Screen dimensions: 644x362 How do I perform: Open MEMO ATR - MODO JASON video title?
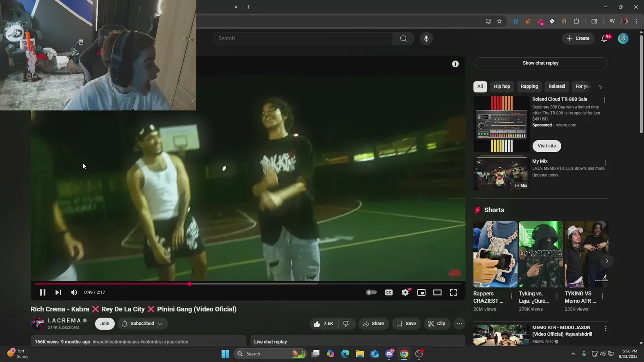pos(562,331)
